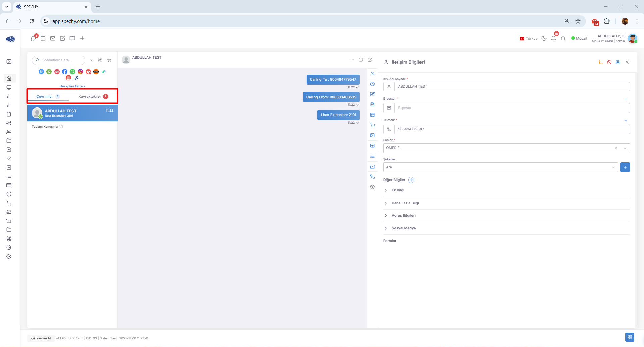Open phone icon in chat side strip
This screenshot has height=347, width=644.
click(373, 177)
